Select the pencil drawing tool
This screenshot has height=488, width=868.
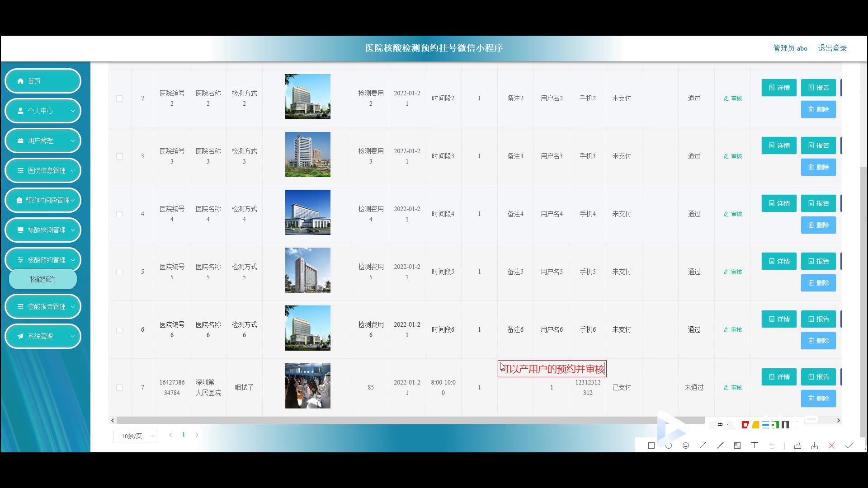pos(720,446)
